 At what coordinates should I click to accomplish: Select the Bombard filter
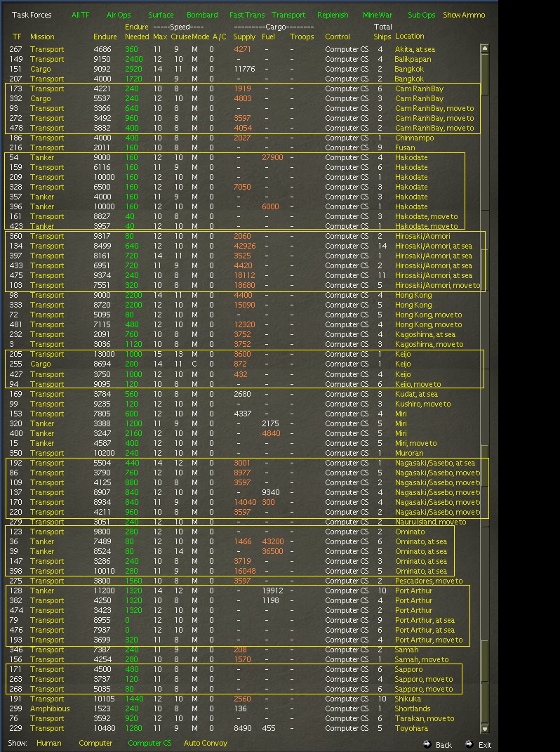coord(202,15)
